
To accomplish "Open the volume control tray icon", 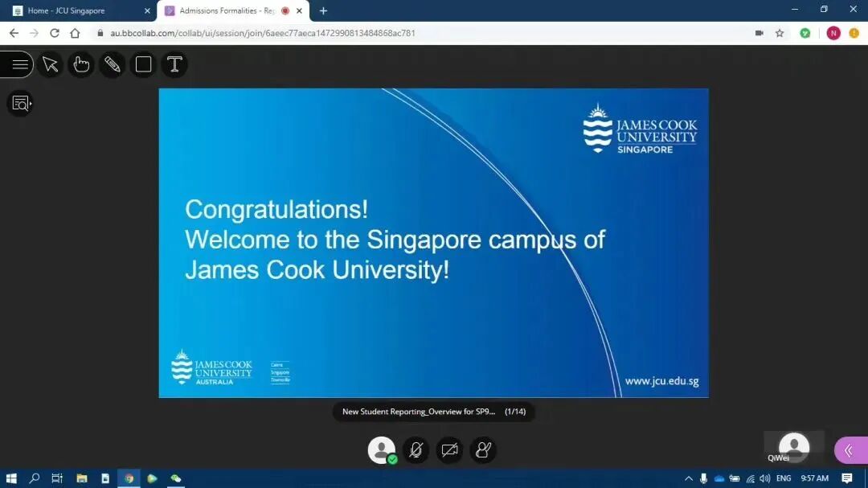I will (765, 478).
